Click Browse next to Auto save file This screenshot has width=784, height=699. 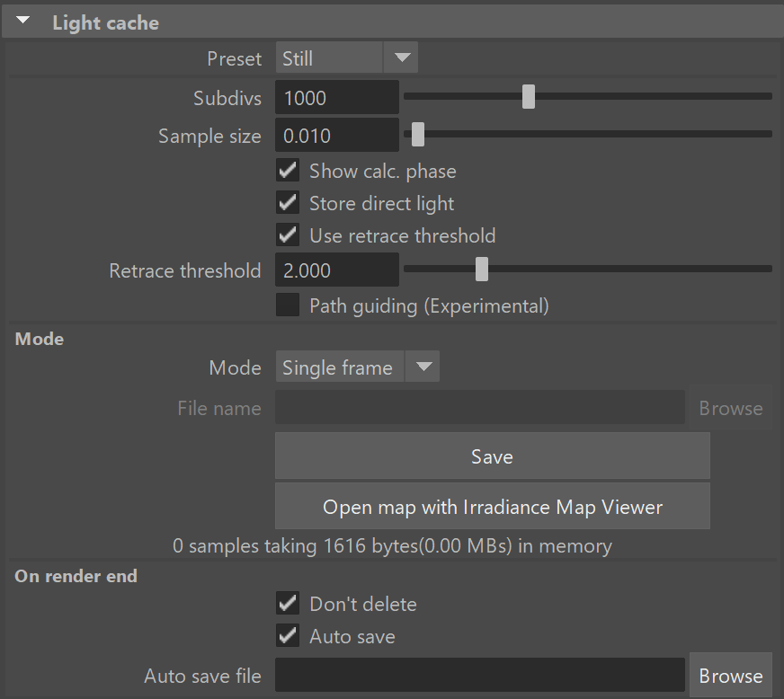coord(730,676)
